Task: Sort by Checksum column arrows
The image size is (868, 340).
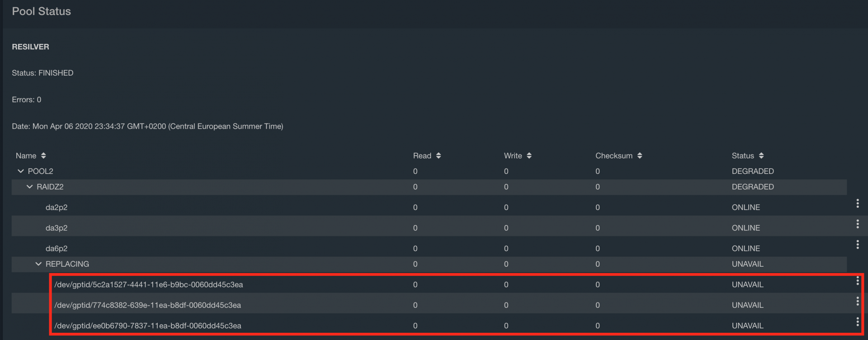Action: [639, 156]
